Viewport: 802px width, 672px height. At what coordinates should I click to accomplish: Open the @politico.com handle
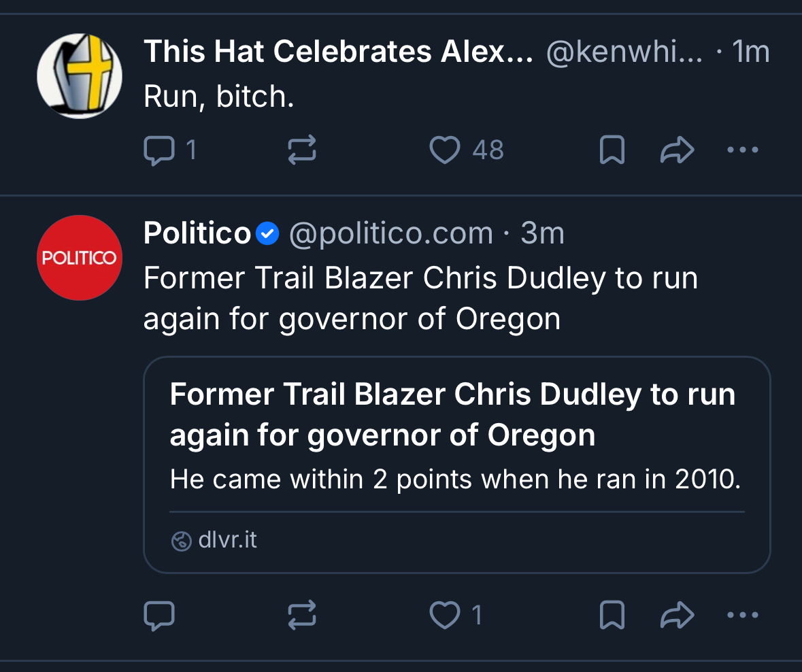[391, 234]
